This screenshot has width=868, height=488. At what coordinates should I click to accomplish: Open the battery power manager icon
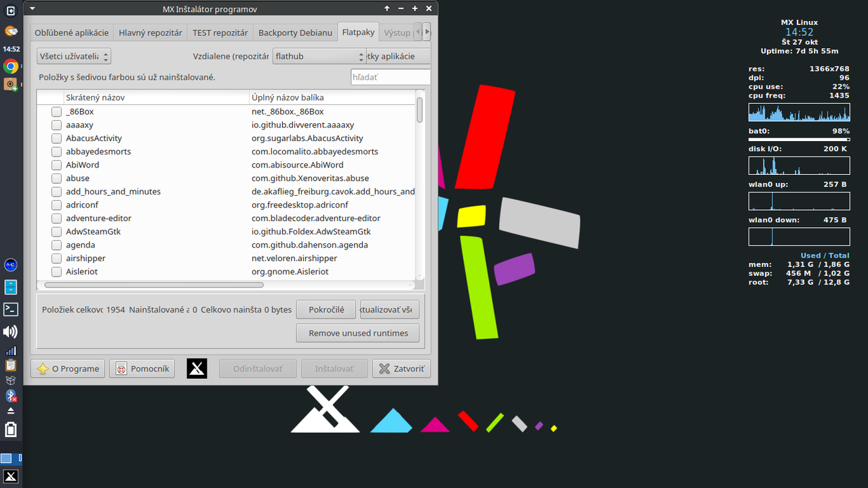[11, 430]
